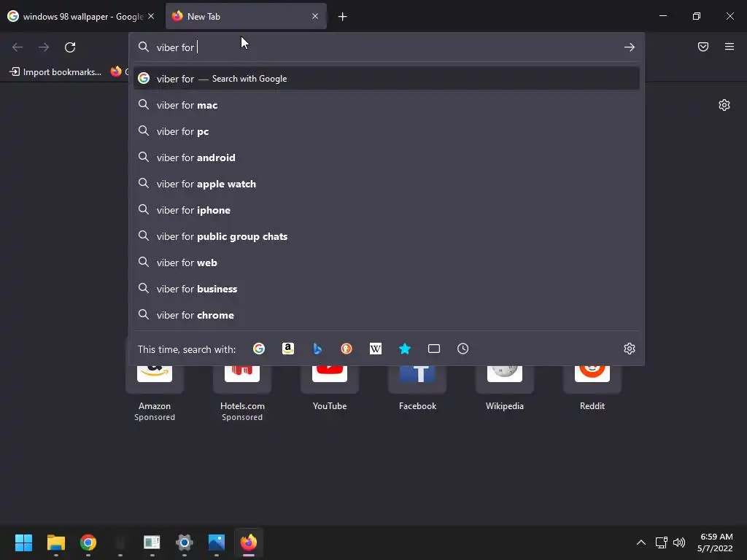Show hidden system tray icons chevron
This screenshot has height=560, width=747.
(x=641, y=542)
